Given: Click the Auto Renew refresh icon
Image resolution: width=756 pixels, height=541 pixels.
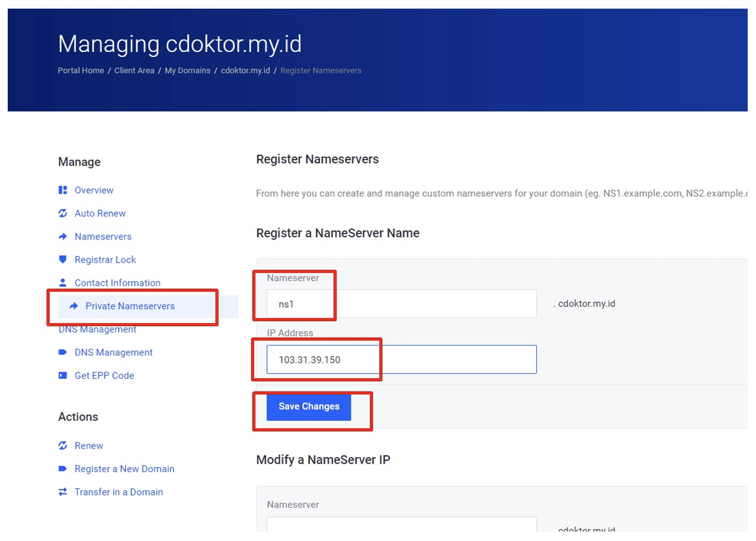Looking at the screenshot, I should tap(63, 213).
